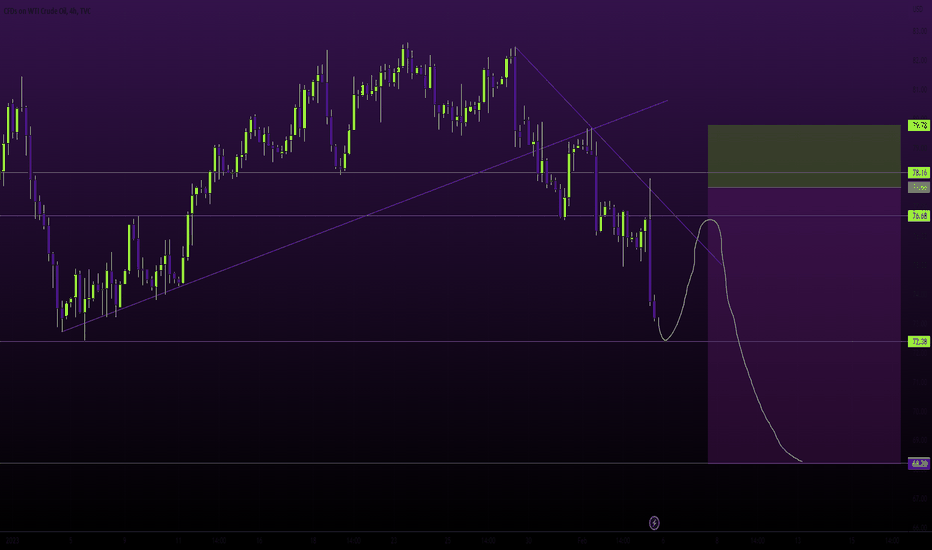Screen dimensions: 932x550
Task: Click the Feb label on the time axis
Action: [x=582, y=540]
